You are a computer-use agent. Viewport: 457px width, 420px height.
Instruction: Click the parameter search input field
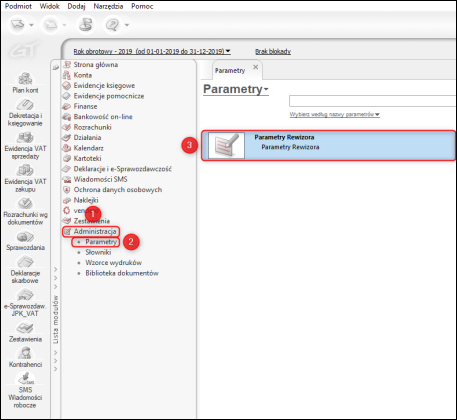373,101
